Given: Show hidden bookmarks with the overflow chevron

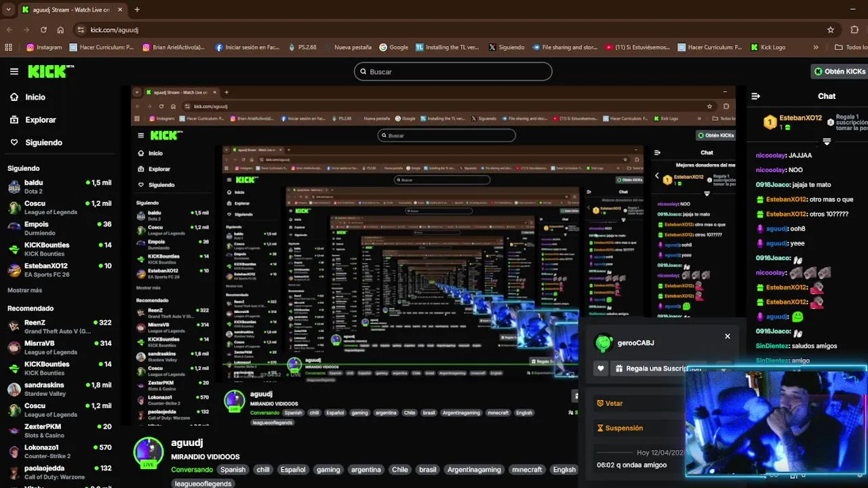Looking at the screenshot, I should 815,47.
